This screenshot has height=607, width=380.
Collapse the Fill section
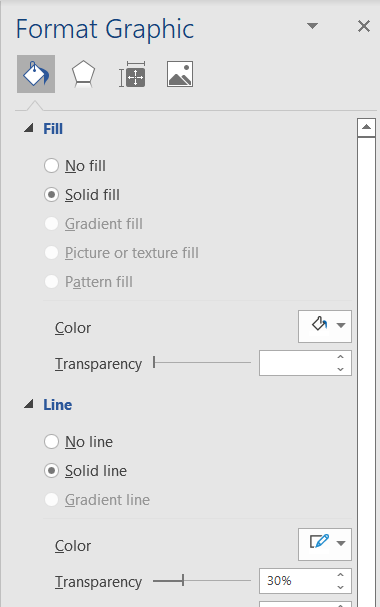(x=29, y=128)
